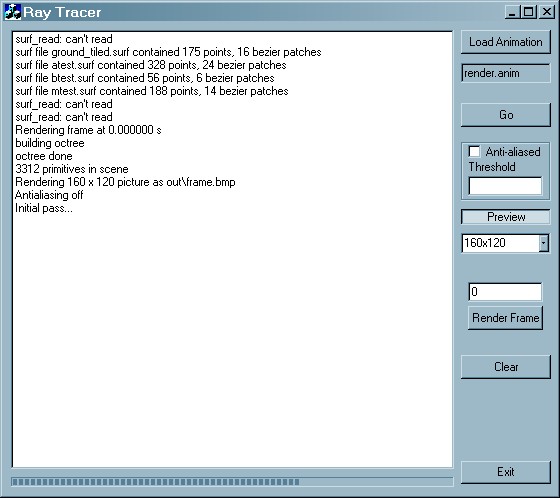Click the Threshold input box

point(505,186)
